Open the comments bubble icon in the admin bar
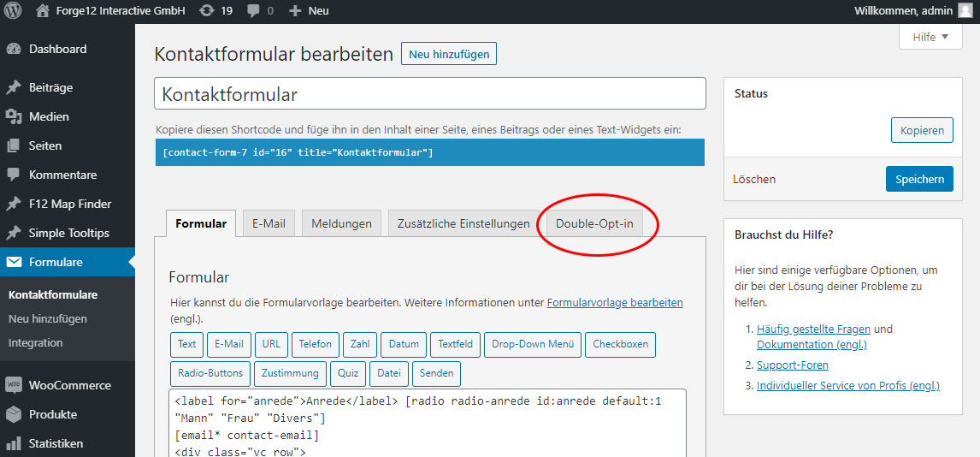Screen dimensions: 980x457 click(x=252, y=10)
